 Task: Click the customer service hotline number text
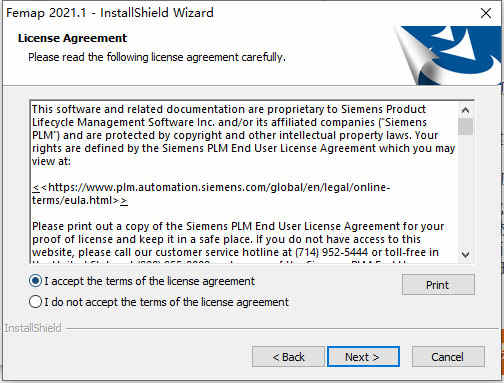coord(332,252)
